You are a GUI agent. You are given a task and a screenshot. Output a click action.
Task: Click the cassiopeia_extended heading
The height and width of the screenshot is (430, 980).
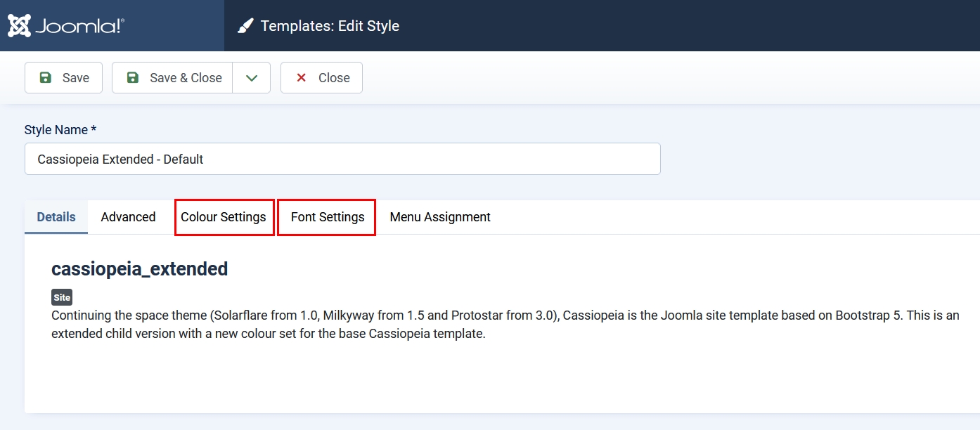pos(139,269)
